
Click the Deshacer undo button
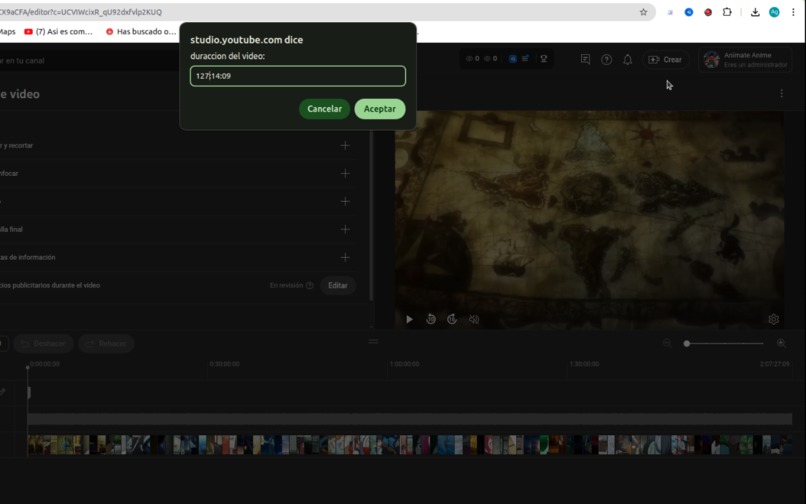point(44,344)
